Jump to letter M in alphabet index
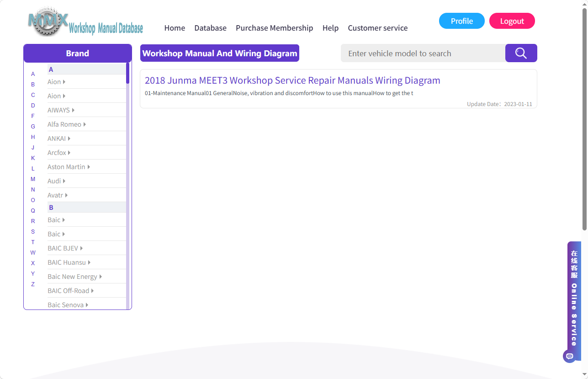Image resolution: width=588 pixels, height=379 pixels. click(x=33, y=179)
